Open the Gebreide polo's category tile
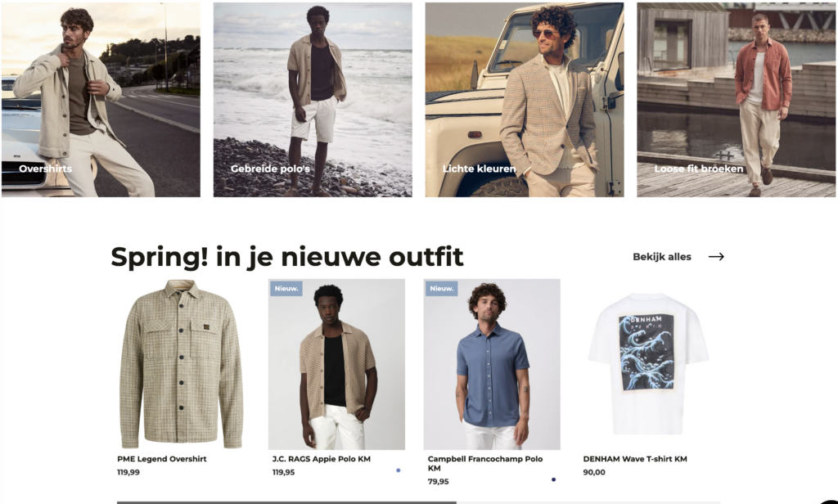The image size is (838, 504). [313, 100]
